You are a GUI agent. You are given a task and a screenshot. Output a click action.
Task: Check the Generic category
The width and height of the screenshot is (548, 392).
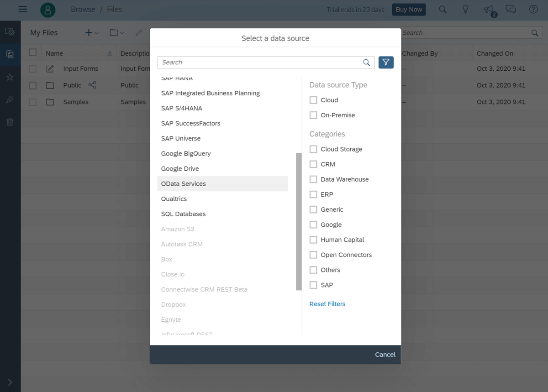313,209
